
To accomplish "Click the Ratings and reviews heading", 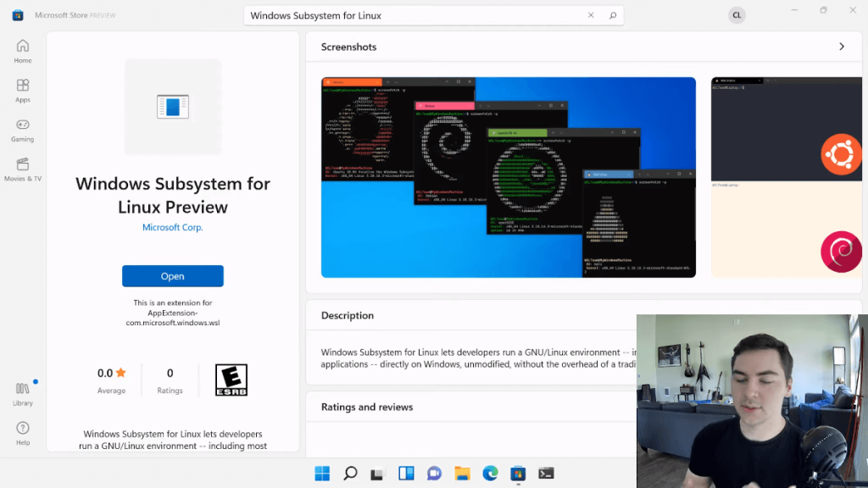I will click(x=367, y=407).
